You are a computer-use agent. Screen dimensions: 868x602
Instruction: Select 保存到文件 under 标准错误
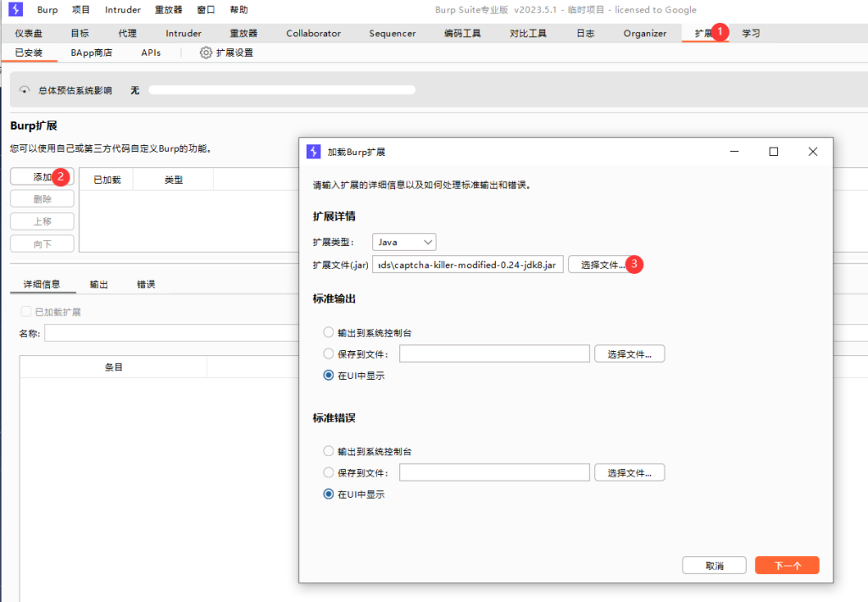click(328, 473)
